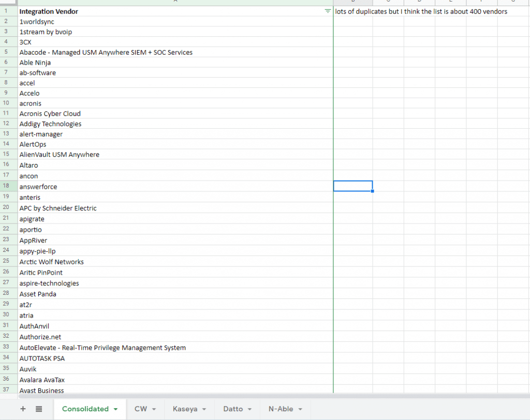
Task: Select the 'appy-pie-llp' cell
Action: point(175,251)
